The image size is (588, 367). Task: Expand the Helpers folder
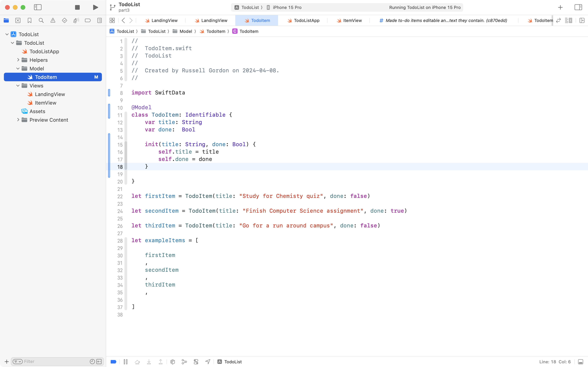(18, 60)
